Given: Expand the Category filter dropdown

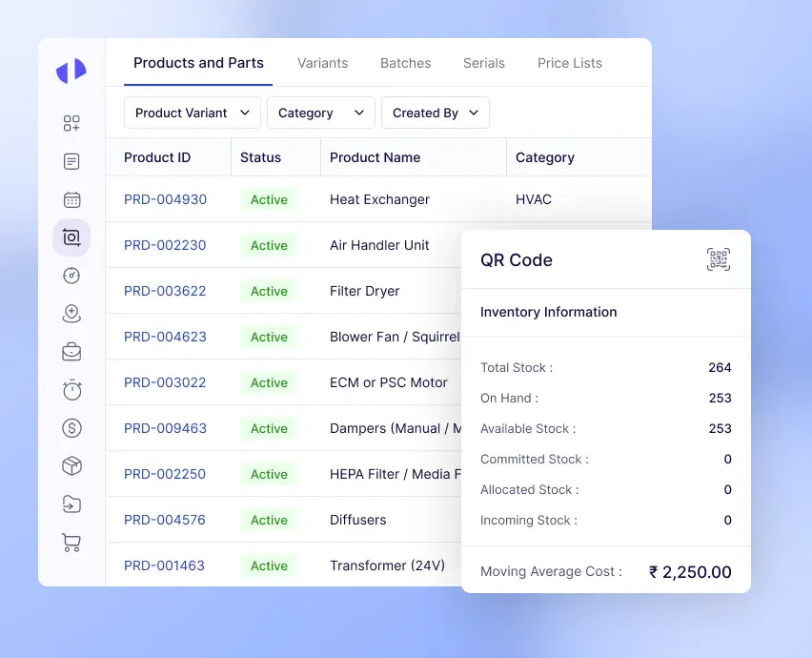Looking at the screenshot, I should point(321,113).
